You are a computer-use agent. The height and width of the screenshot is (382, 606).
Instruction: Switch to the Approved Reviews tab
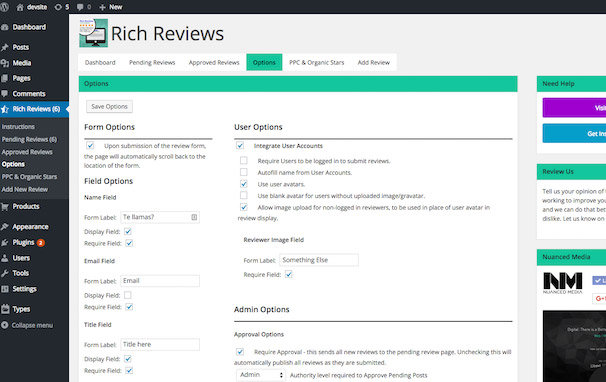click(214, 62)
